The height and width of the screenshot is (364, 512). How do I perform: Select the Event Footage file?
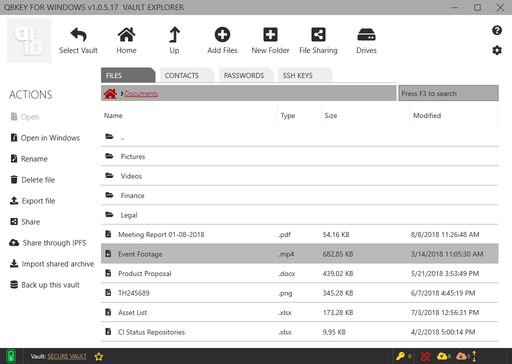tap(300, 254)
